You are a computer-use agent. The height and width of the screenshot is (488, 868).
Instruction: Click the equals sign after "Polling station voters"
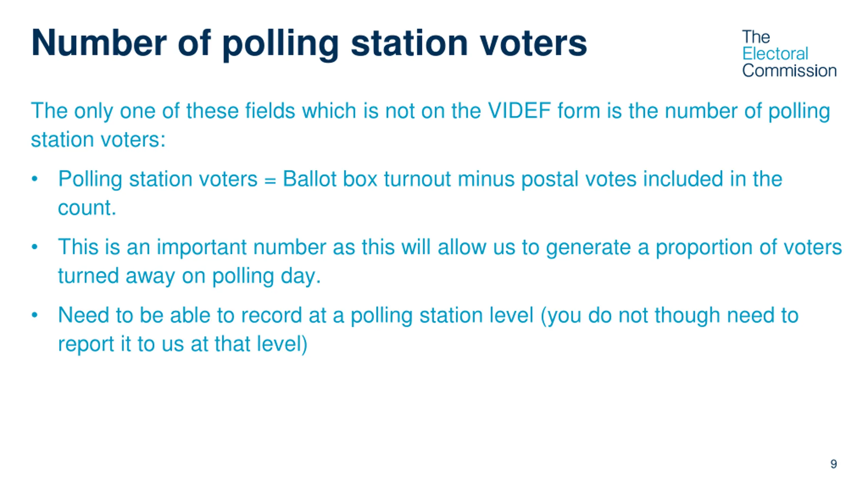270,181
